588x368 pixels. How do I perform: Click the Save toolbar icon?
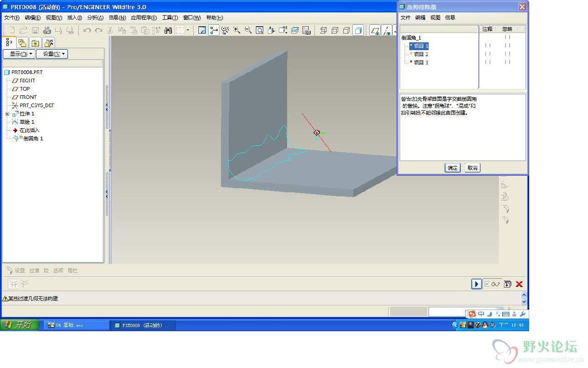(35, 30)
